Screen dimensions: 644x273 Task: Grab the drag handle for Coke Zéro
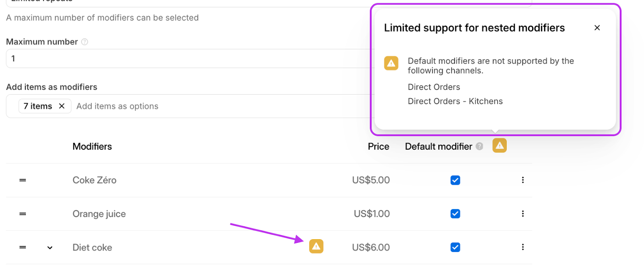click(x=23, y=180)
